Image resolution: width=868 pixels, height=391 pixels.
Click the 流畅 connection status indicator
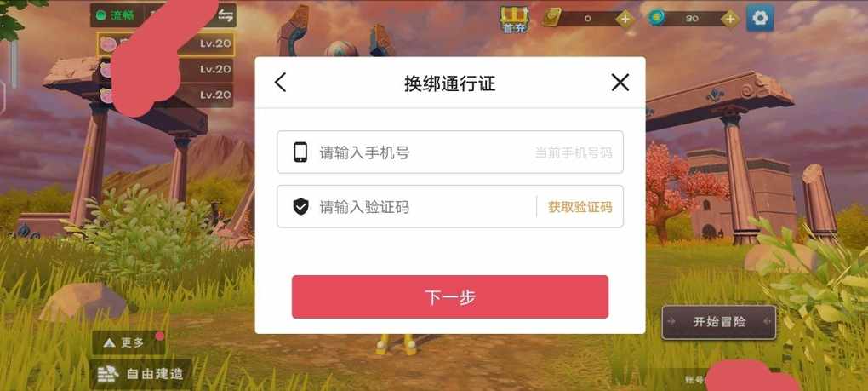(116, 15)
